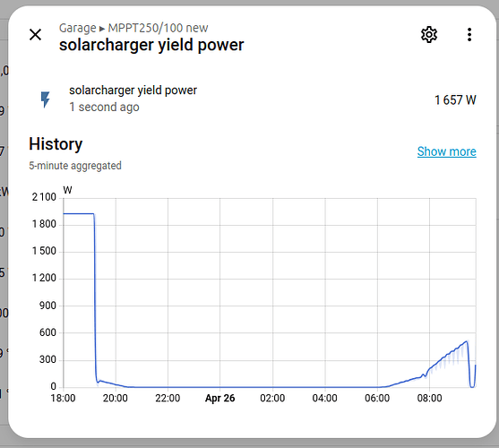The width and height of the screenshot is (499, 448).
Task: Follow the Show more history link
Action: (446, 151)
